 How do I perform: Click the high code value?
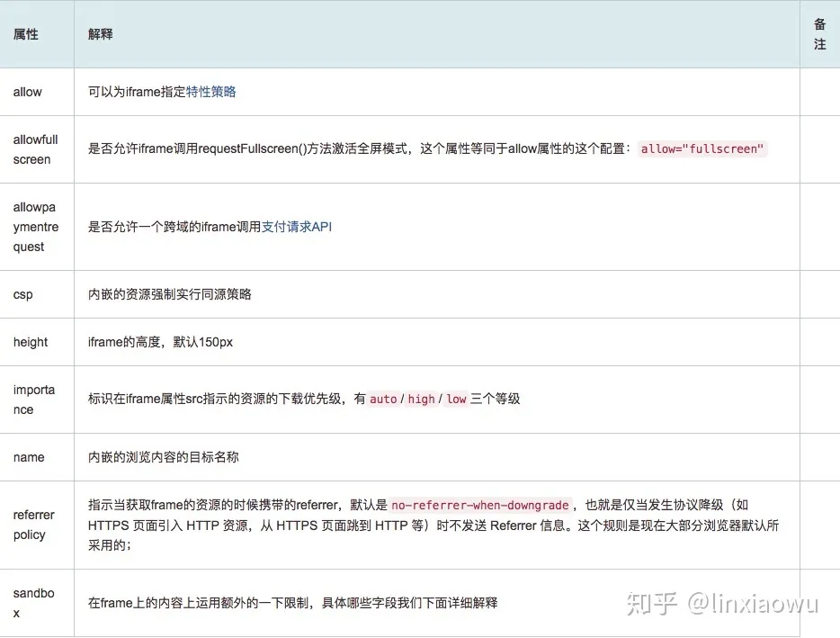tap(421, 399)
